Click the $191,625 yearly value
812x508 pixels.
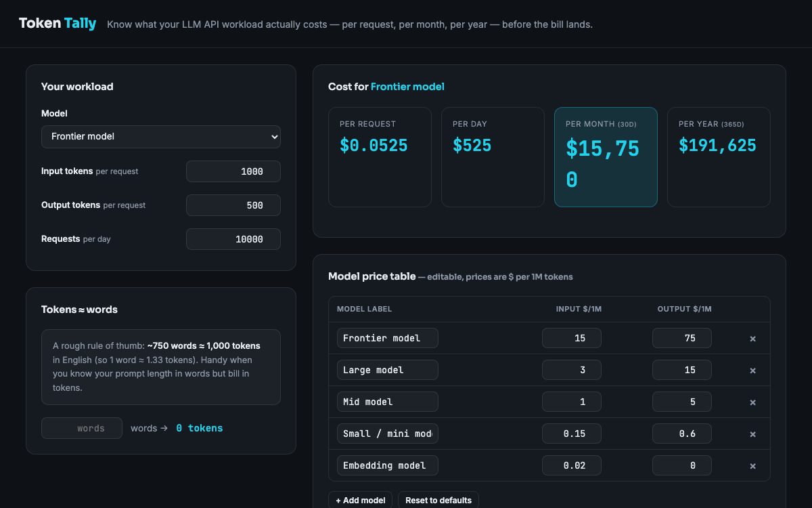click(x=717, y=145)
